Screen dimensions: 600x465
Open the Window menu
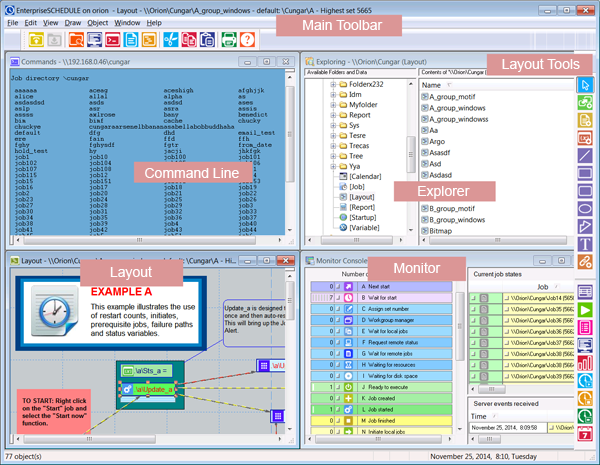pyautogui.click(x=127, y=23)
